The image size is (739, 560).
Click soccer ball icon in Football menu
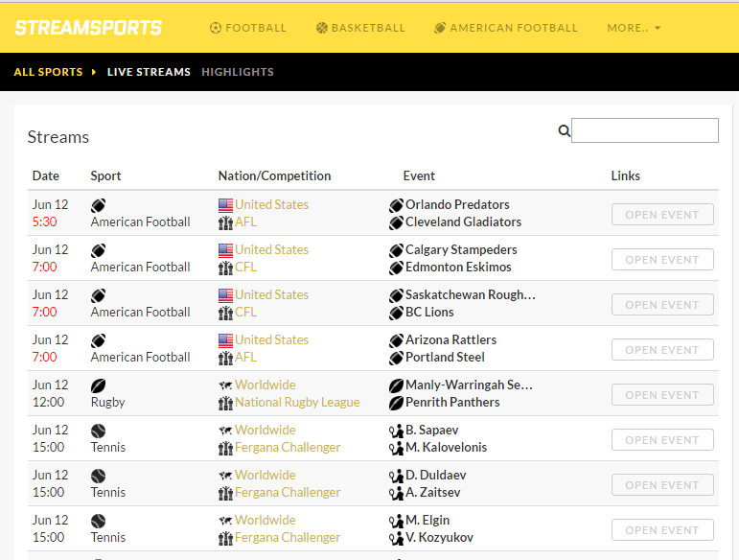tap(216, 28)
